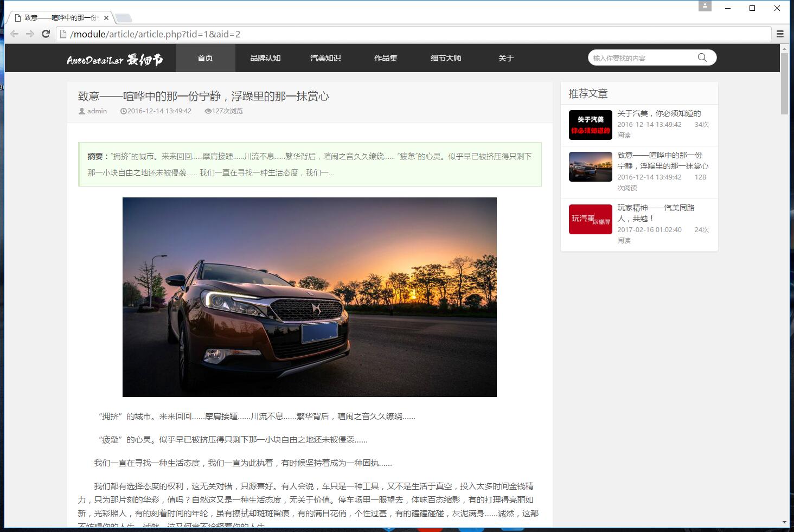Close the current browser tab
This screenshot has width=794, height=532.
coord(106,18)
